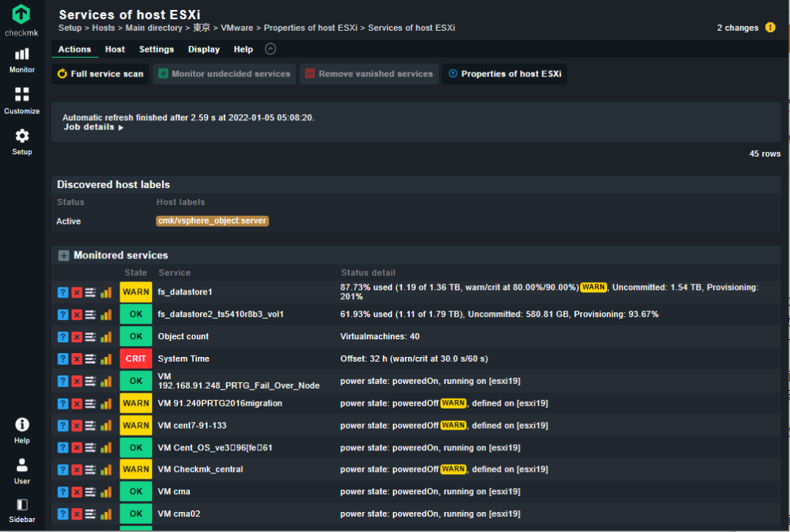Screen dimensions: 790x532
Task: Click the blue question icon for System Time
Action: [62, 359]
